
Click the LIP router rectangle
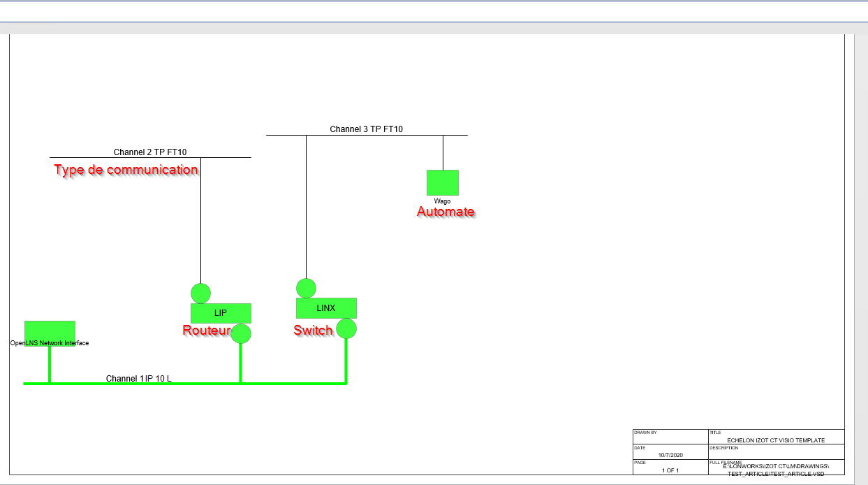pos(221,313)
